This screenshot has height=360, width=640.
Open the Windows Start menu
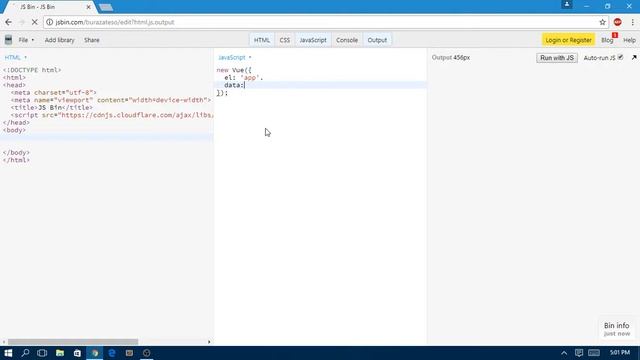click(x=8, y=353)
